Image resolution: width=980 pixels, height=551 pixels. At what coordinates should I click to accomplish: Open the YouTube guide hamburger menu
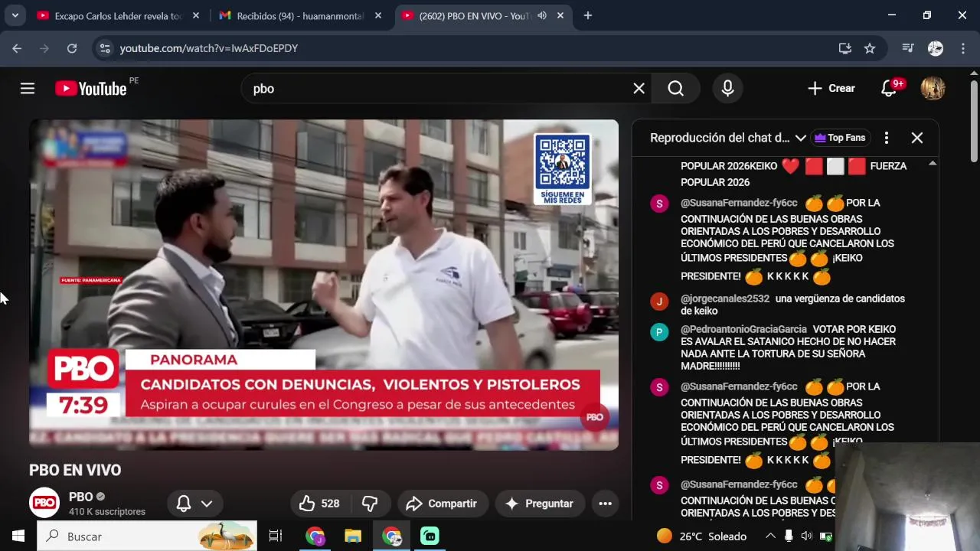pos(28,89)
